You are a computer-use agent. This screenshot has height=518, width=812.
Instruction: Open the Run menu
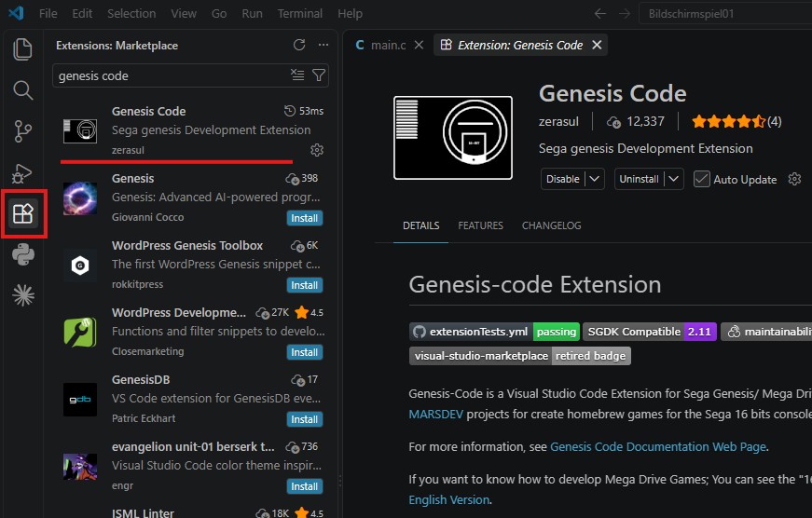coord(253,13)
